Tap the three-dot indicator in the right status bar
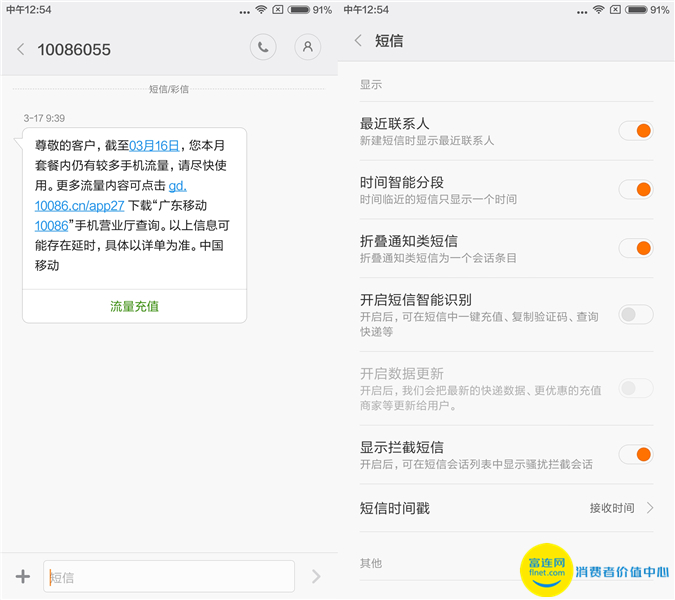675x600 pixels. [582, 12]
